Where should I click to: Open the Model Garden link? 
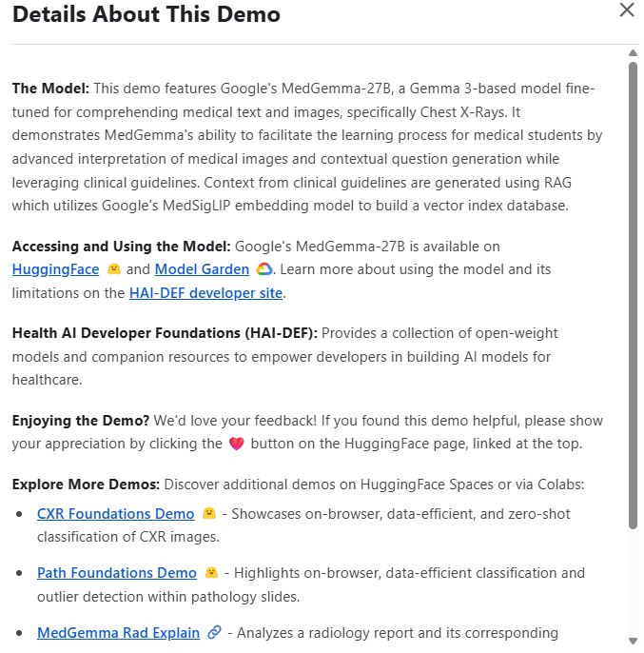(x=202, y=269)
